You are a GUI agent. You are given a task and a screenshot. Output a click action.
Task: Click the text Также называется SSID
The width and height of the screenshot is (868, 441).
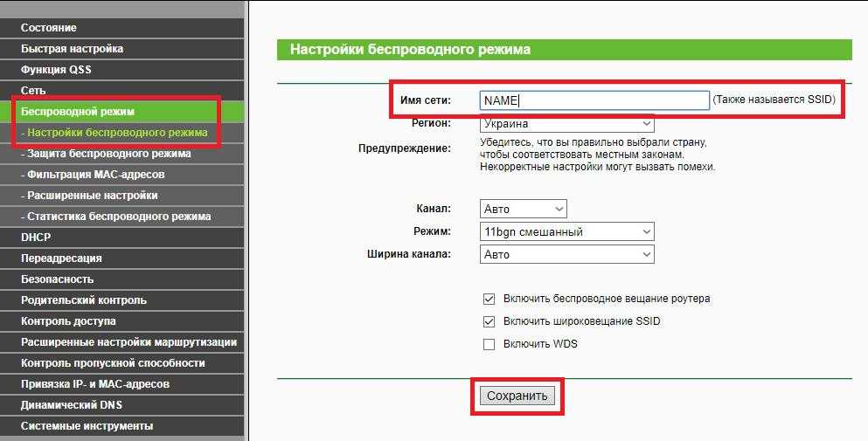pyautogui.click(x=774, y=100)
